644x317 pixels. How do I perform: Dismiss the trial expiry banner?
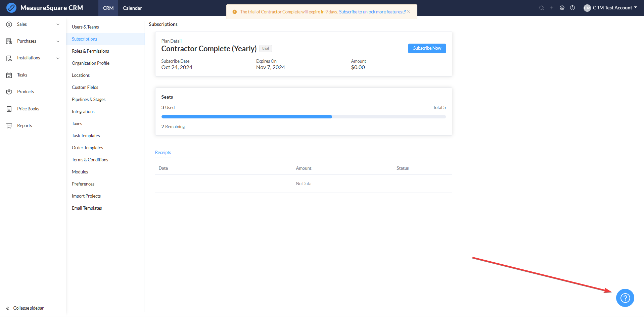[x=409, y=12]
